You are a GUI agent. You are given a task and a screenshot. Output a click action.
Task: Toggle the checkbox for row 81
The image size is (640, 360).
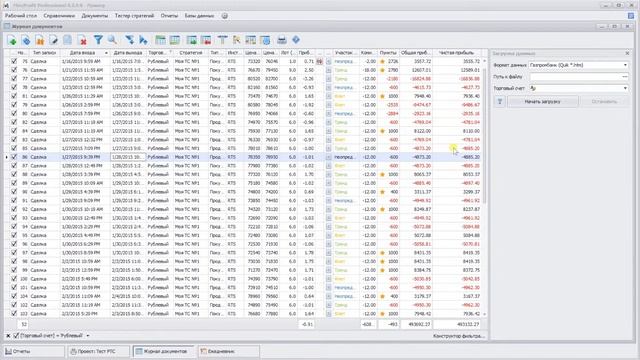[x=14, y=96]
